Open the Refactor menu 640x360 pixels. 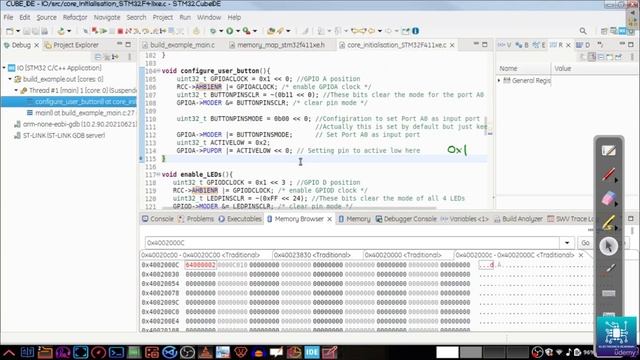[75, 18]
